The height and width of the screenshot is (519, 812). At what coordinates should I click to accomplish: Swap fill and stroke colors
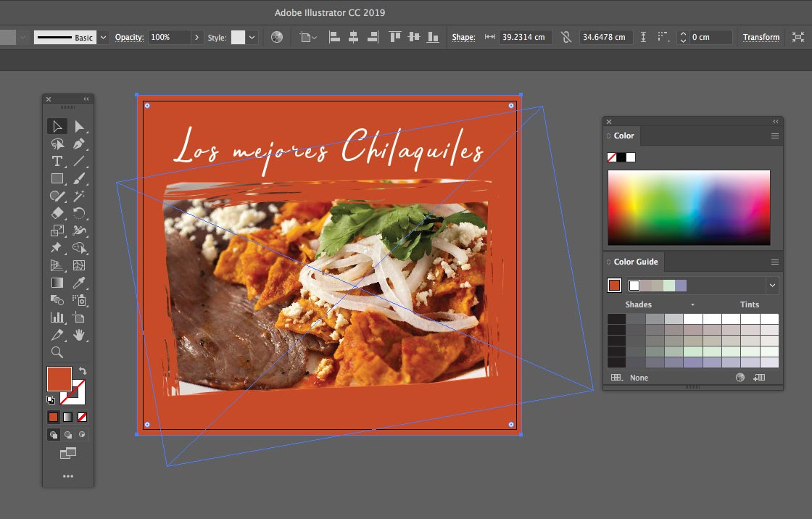[83, 370]
